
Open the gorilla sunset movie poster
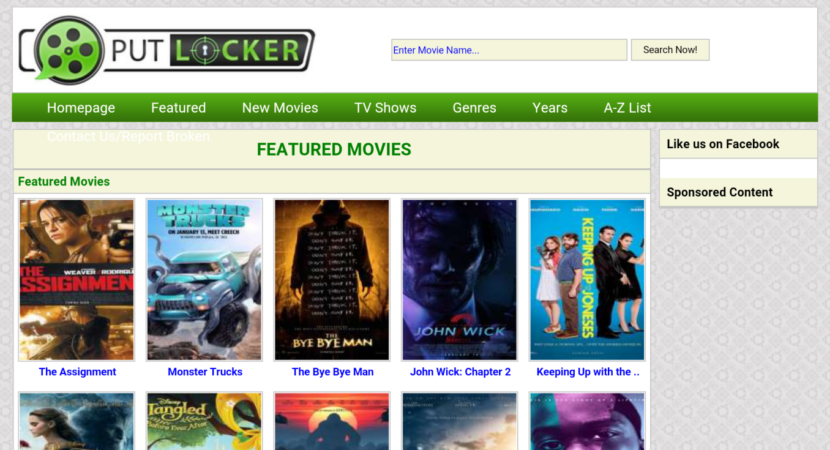coord(332,421)
